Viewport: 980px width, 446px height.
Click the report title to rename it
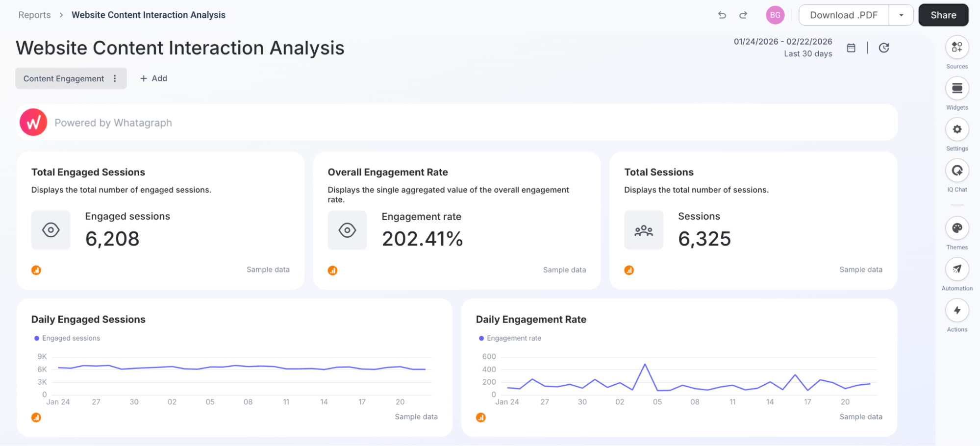[x=180, y=48]
